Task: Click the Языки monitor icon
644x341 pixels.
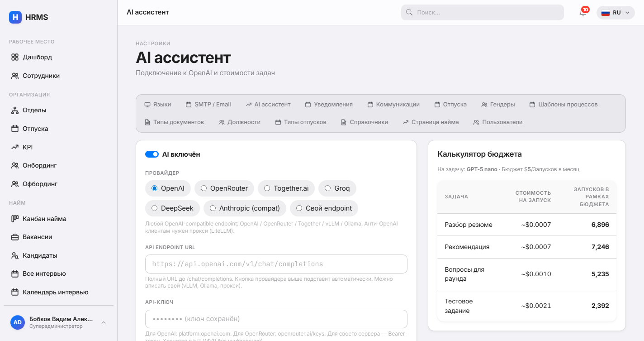Action: [x=147, y=105]
